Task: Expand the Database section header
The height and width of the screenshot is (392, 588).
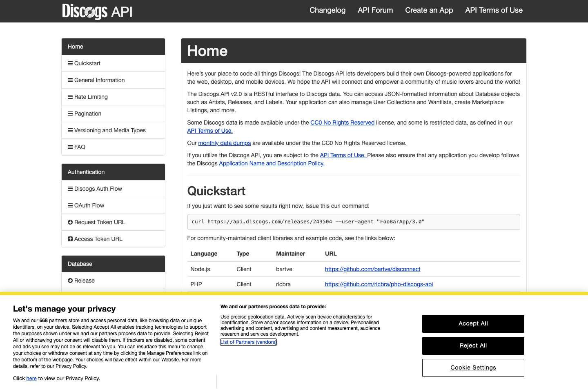Action: click(113, 263)
